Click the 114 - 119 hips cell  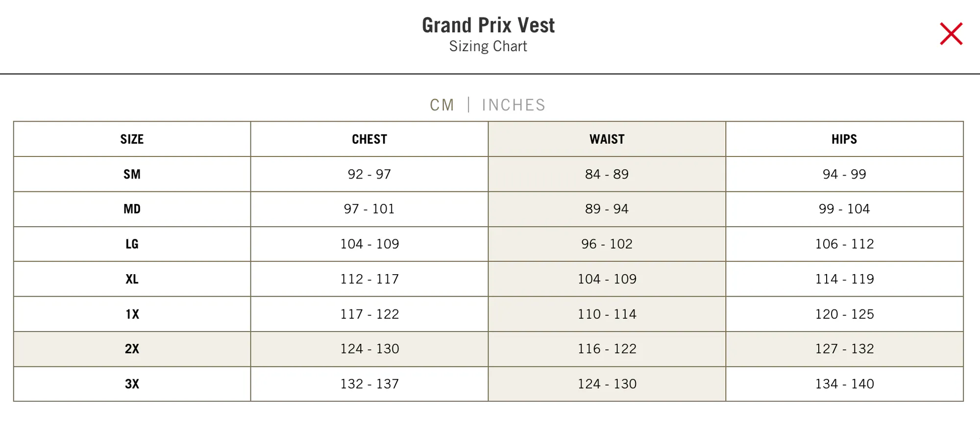point(844,279)
